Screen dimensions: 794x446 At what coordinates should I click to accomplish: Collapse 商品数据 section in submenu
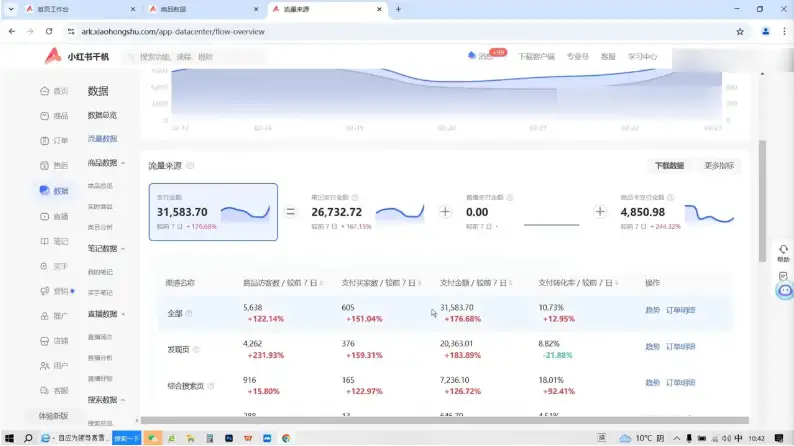[123, 163]
